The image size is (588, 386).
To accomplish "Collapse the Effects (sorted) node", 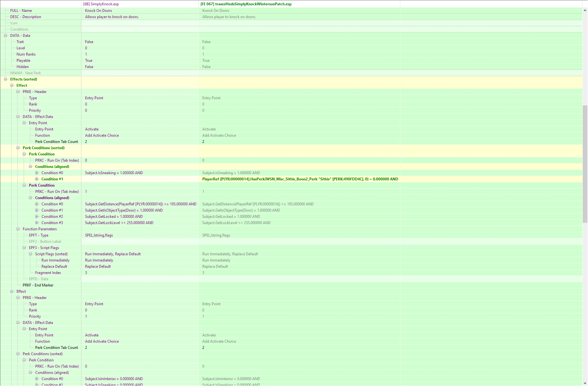I will 6,79.
